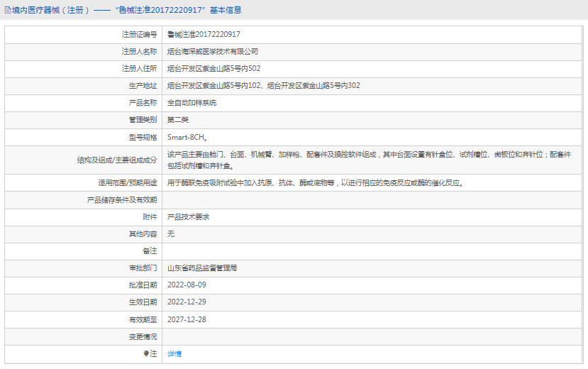The height and width of the screenshot is (369, 588).
Task: Click 其他内容 value 无
Action: click(x=171, y=234)
